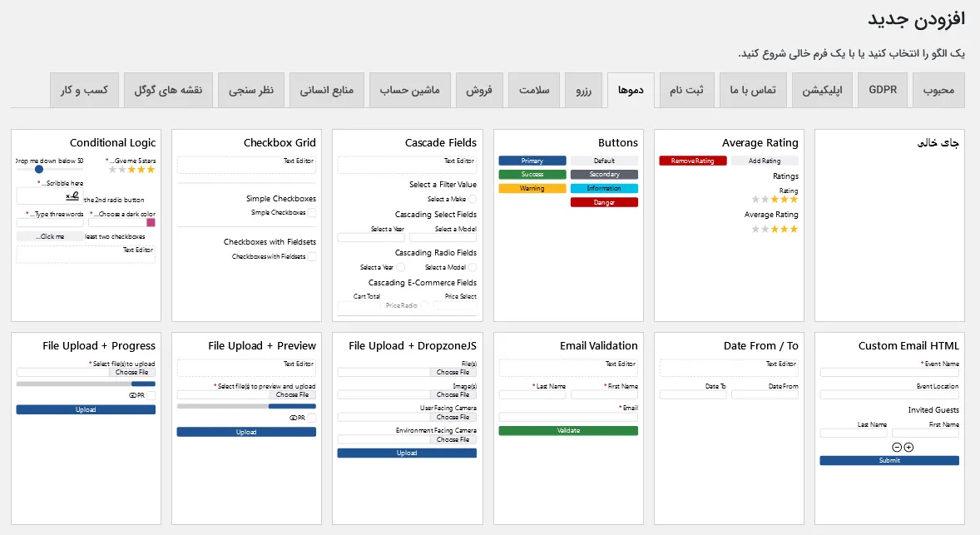Viewport: 980px width, 535px height.
Task: Open the اپلیکیشن tab
Action: [x=822, y=90]
